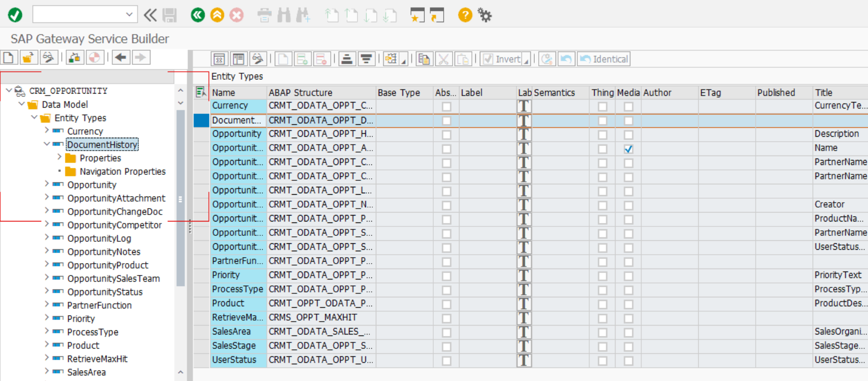The image size is (868, 381).
Task: Toggle Thing checkbox for SalesStage row
Action: pos(602,346)
